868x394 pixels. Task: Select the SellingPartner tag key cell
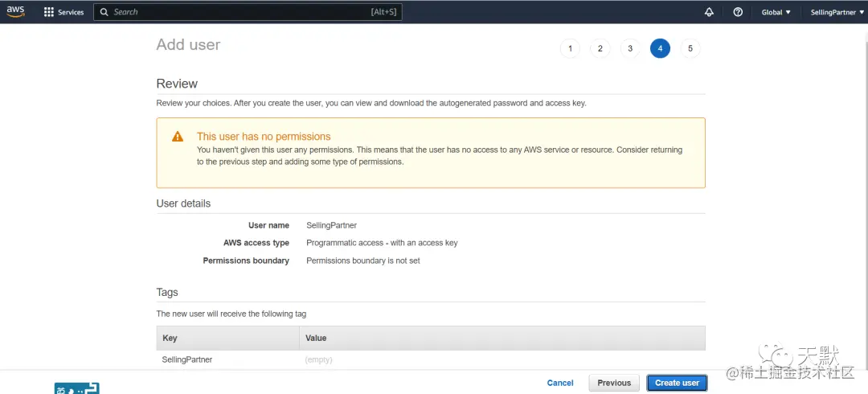tap(187, 359)
